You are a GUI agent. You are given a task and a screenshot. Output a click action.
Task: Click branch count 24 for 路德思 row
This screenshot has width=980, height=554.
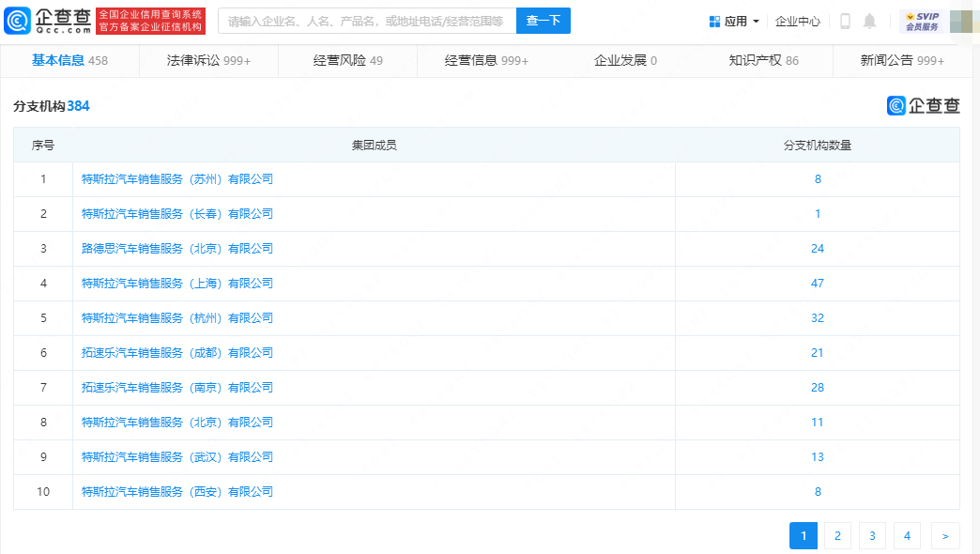818,249
